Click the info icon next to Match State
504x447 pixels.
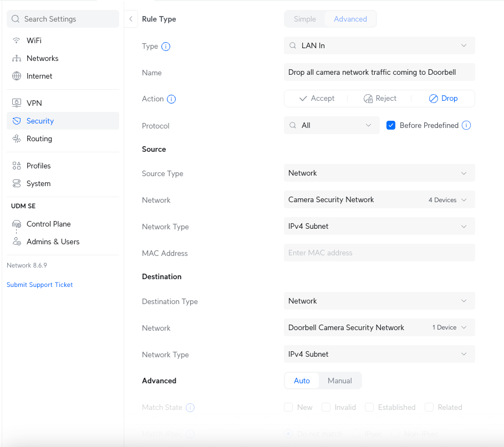(190, 408)
